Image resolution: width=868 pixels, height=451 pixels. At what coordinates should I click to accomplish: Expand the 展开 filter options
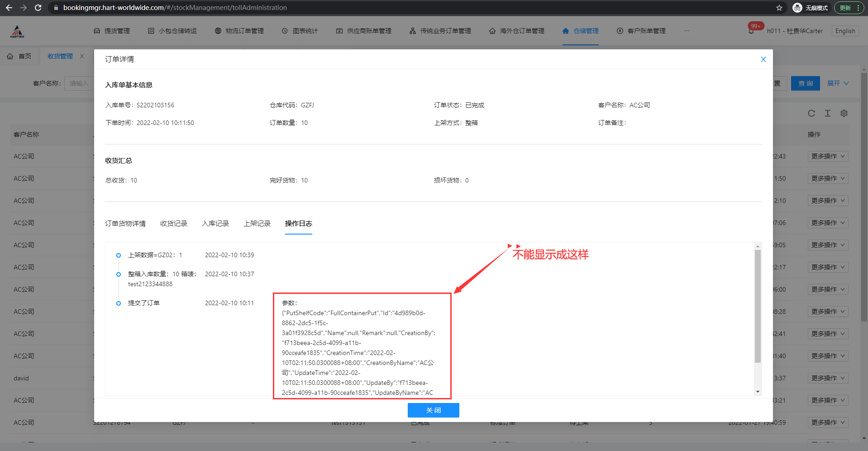point(838,83)
